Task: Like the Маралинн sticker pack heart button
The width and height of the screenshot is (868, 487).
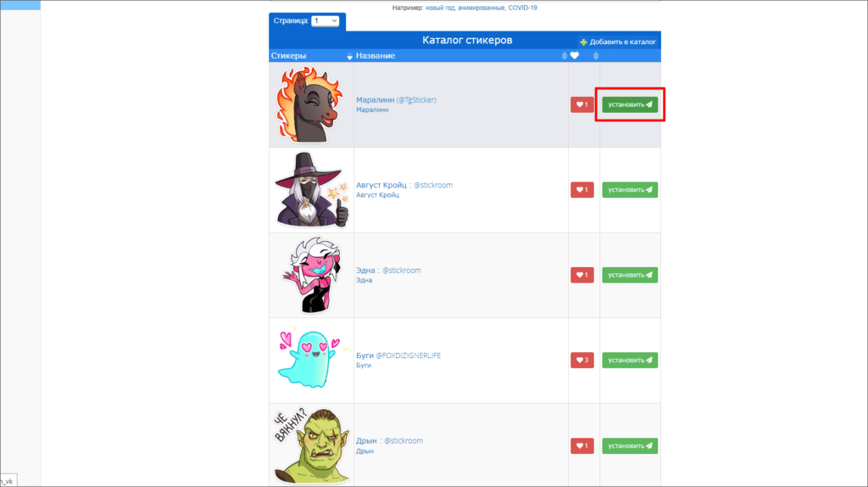Action: click(581, 104)
